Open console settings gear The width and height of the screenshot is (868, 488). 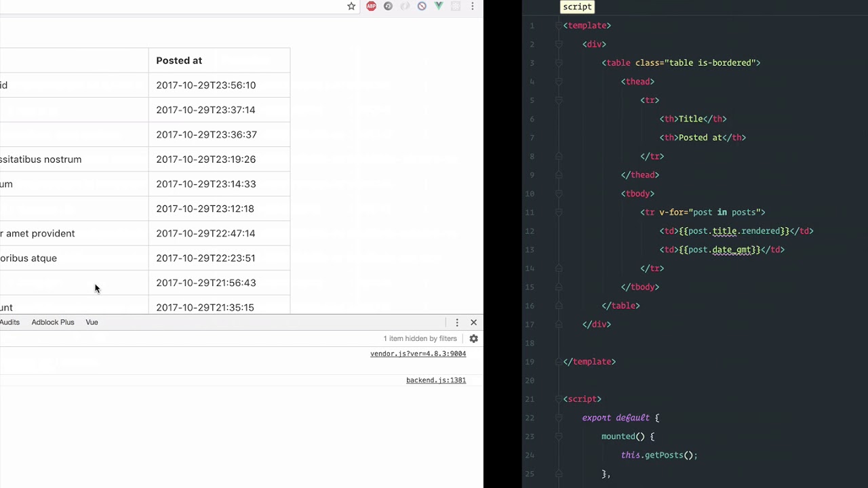click(473, 338)
